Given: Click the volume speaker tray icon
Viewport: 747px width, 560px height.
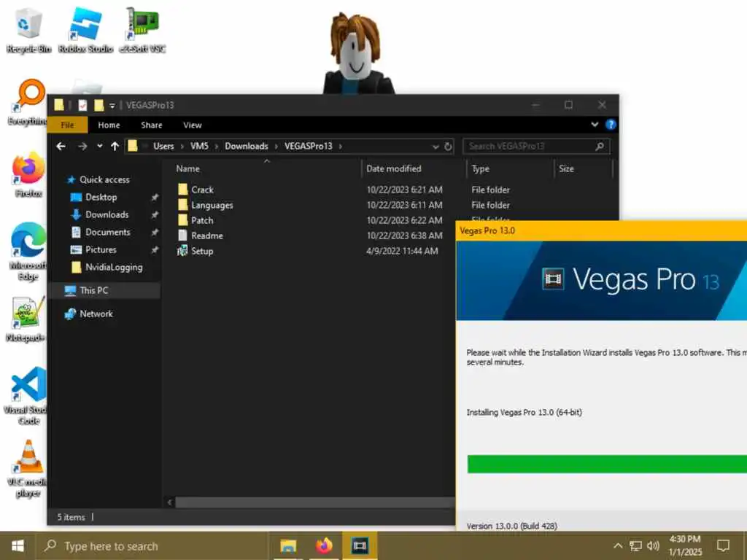Looking at the screenshot, I should pyautogui.click(x=653, y=545).
